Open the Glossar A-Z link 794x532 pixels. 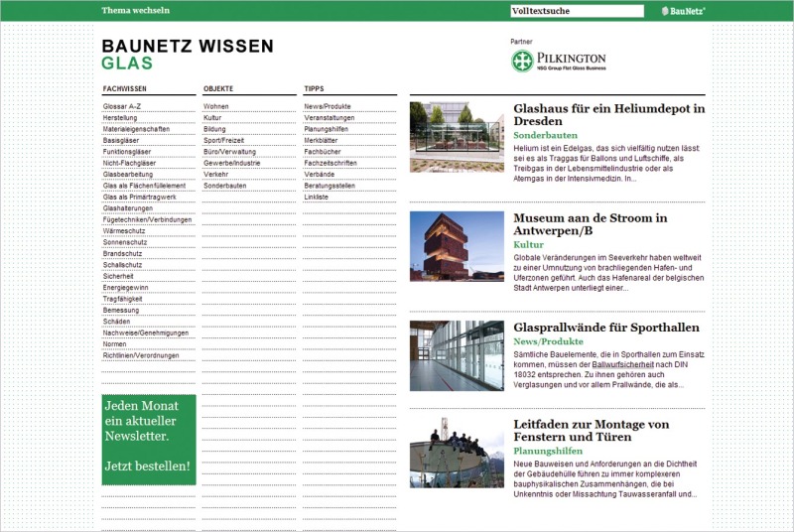(x=122, y=106)
